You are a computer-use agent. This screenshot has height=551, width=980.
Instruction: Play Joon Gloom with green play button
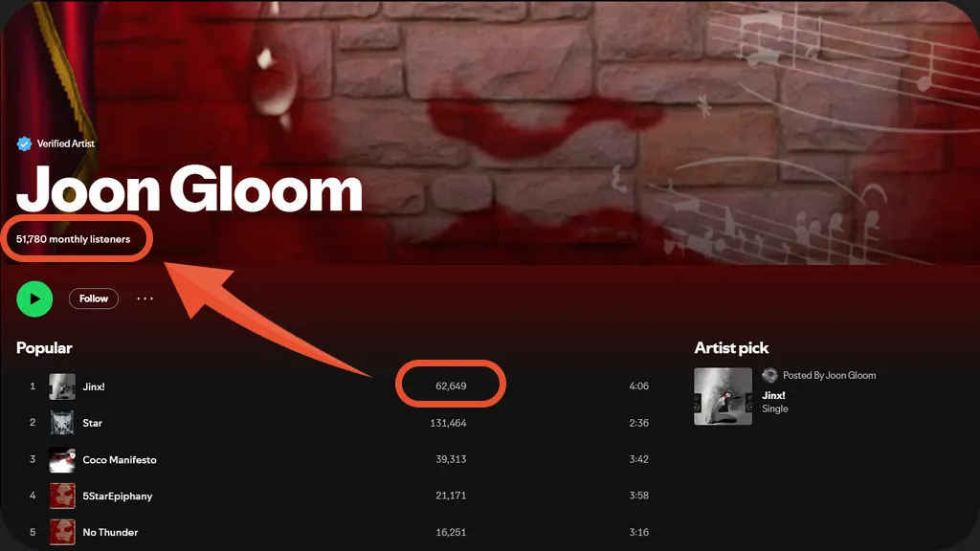click(x=34, y=298)
